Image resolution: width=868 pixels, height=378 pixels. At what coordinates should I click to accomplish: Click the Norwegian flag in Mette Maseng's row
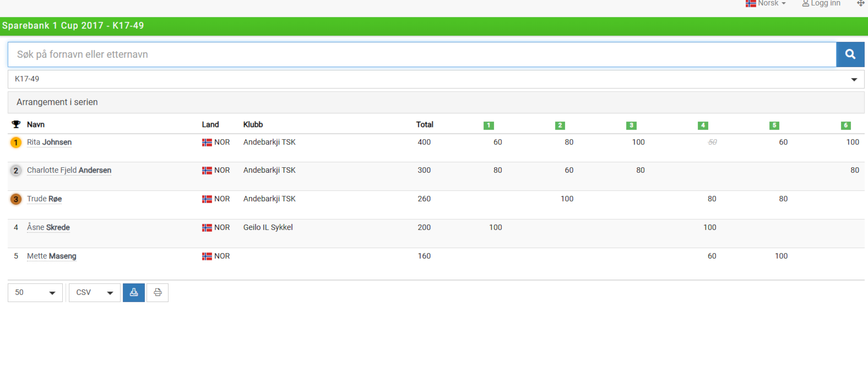[207, 256]
